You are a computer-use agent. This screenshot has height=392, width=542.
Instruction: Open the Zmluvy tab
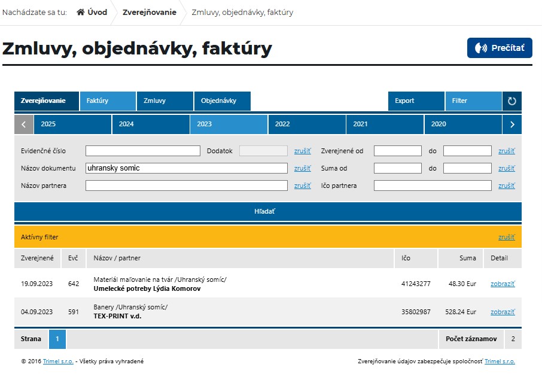pos(165,101)
